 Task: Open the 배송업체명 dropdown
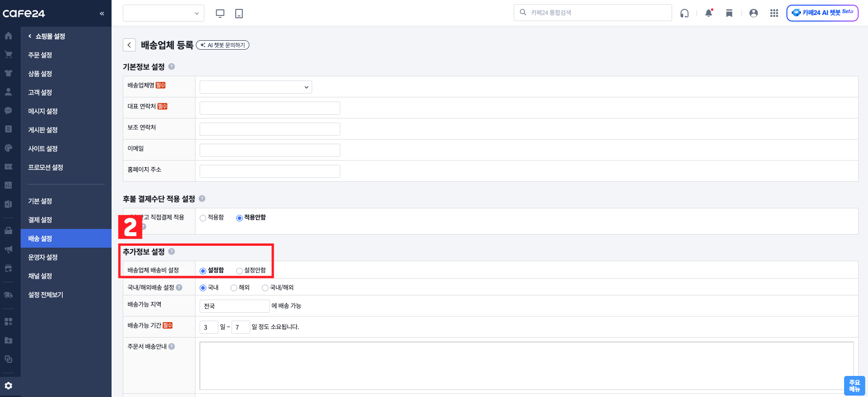[255, 87]
